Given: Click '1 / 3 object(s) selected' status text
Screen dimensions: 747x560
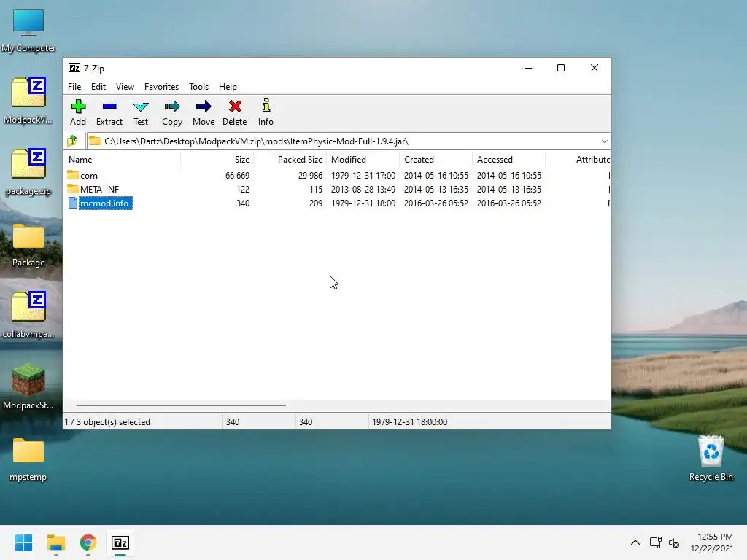Looking at the screenshot, I should [107, 422].
